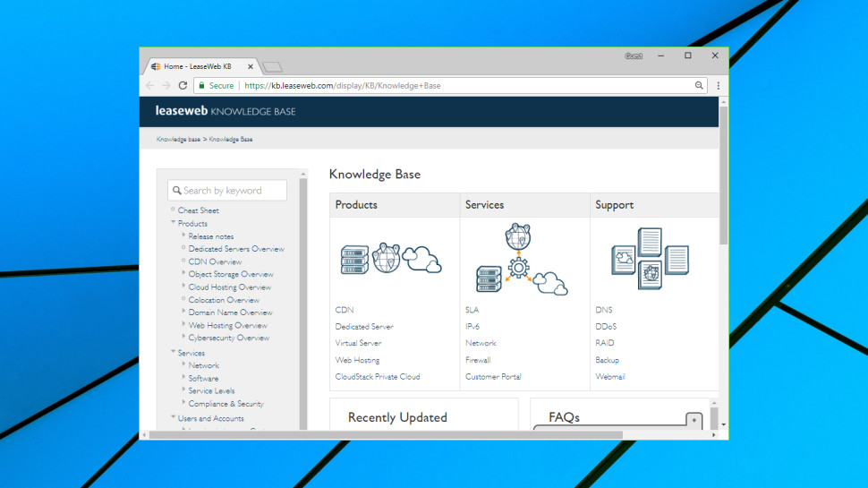Open the IPv6 link
Screen dimensions: 868x488
tap(472, 326)
